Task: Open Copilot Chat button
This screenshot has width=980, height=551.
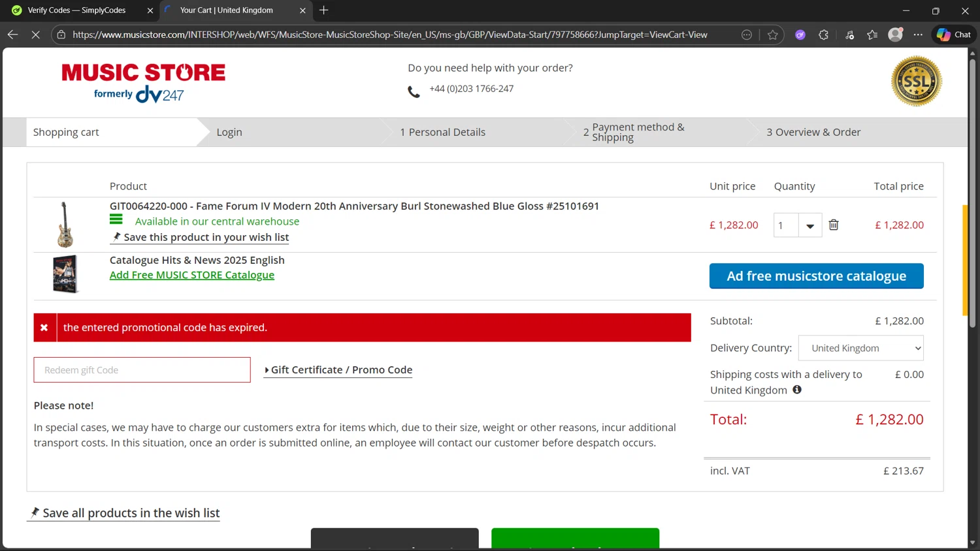Action: pyautogui.click(x=954, y=35)
